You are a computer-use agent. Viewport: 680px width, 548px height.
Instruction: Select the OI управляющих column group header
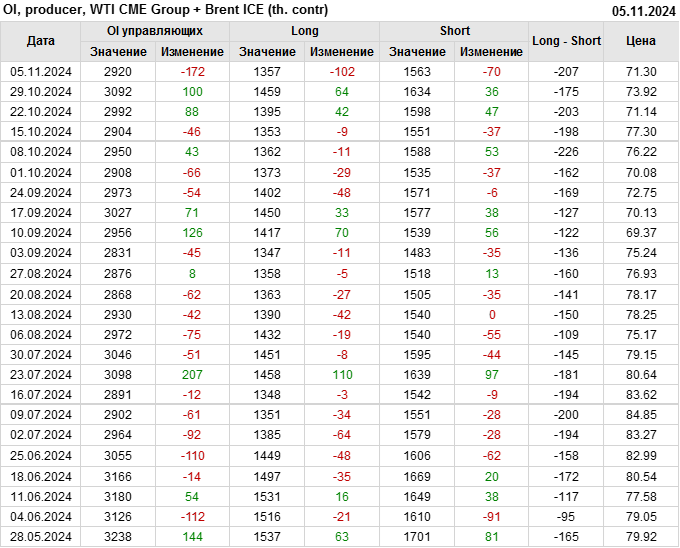[x=154, y=31]
